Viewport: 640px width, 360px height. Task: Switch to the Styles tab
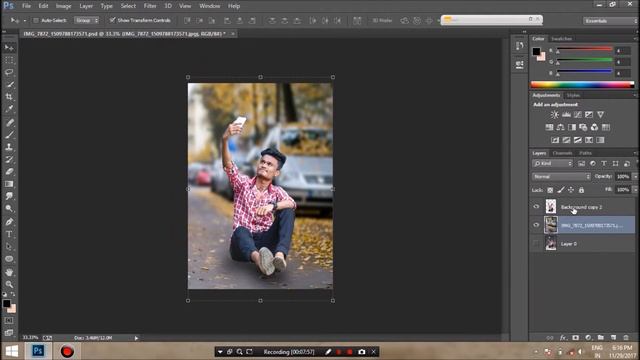click(573, 95)
